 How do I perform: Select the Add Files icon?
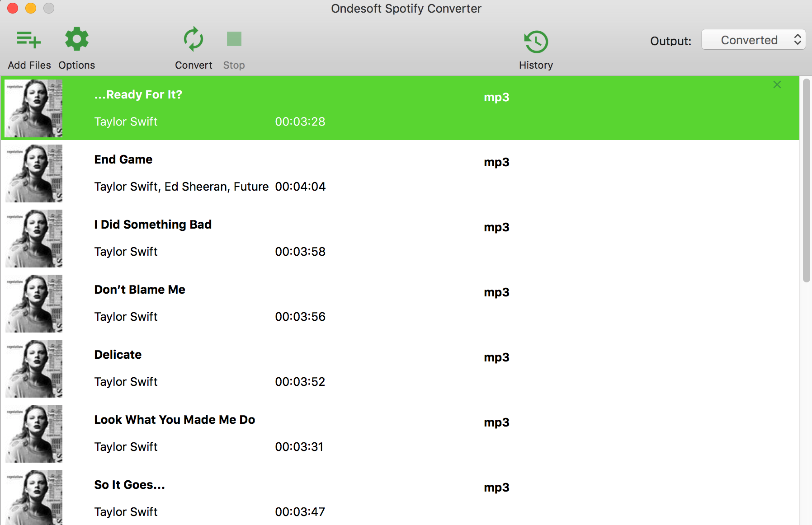[28, 39]
